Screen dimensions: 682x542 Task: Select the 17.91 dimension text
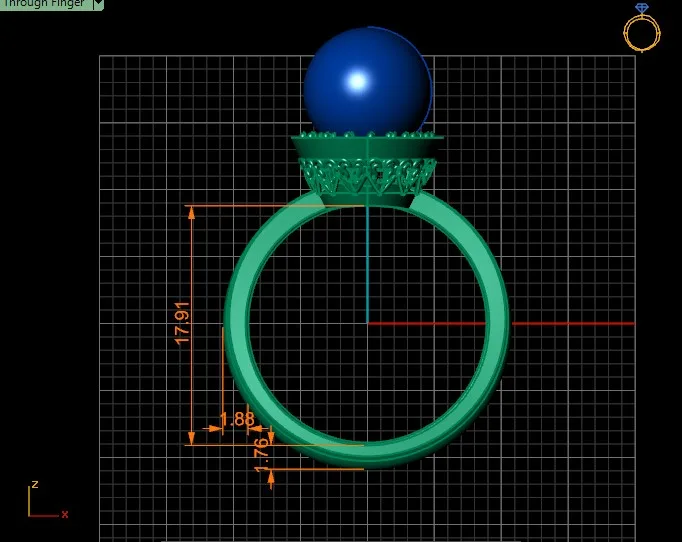[182, 323]
